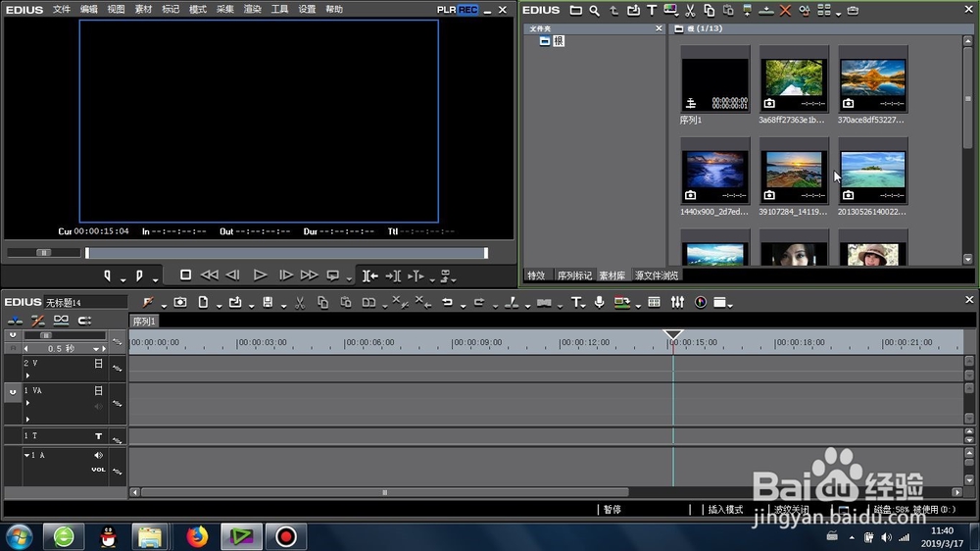Toggle group/link mode icon on timeline

[61, 321]
